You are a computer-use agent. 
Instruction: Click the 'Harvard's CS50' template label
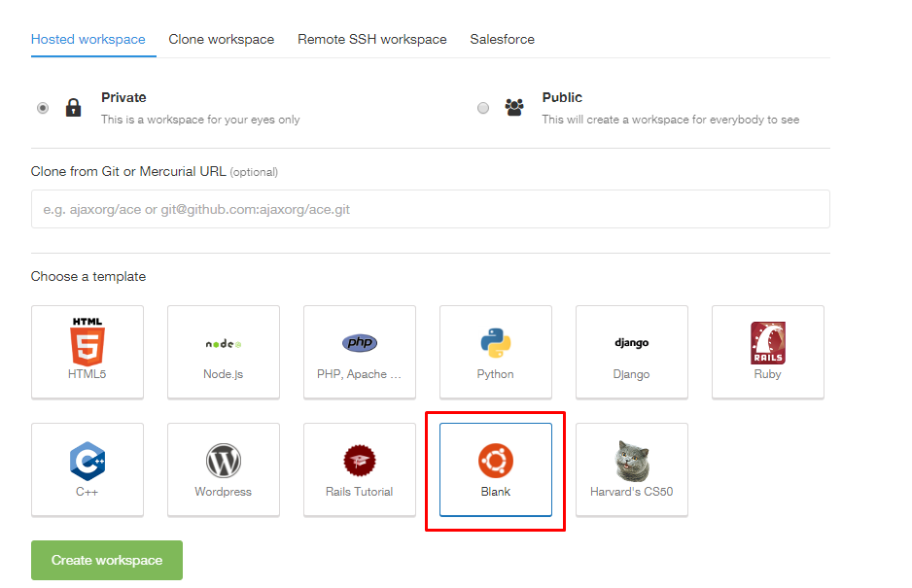(632, 492)
